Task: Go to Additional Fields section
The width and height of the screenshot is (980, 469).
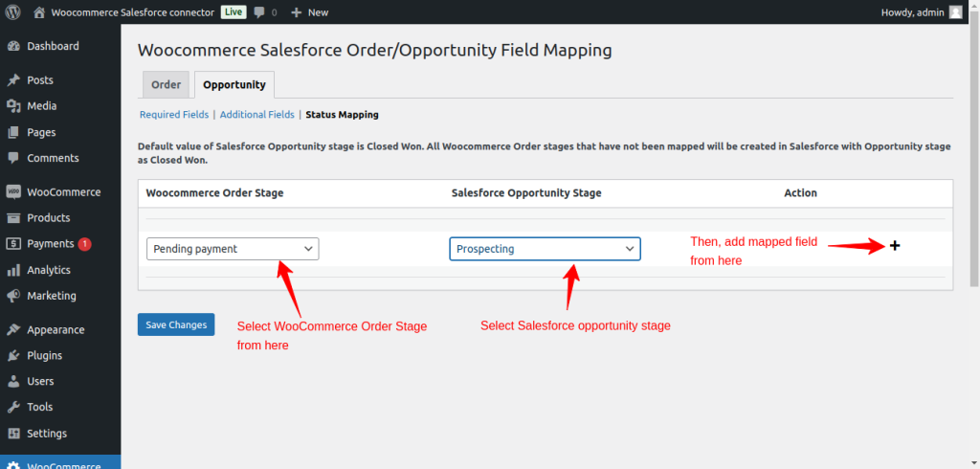Action: 256,115
